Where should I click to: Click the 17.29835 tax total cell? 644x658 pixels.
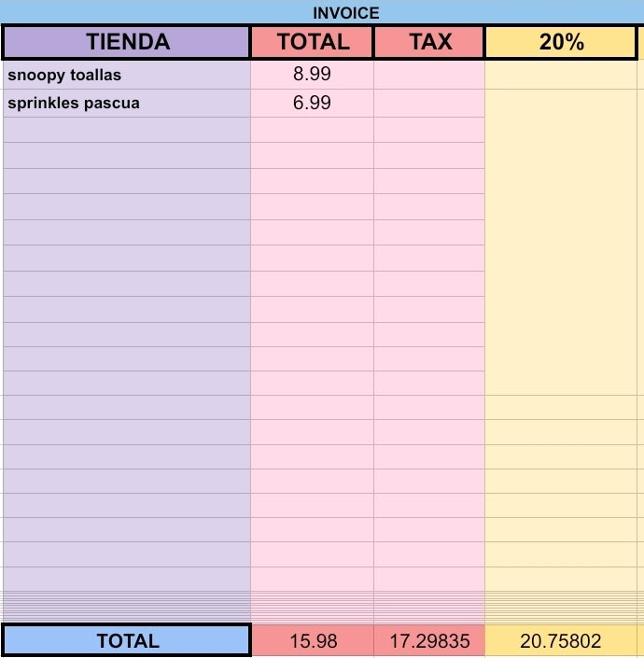click(429, 641)
